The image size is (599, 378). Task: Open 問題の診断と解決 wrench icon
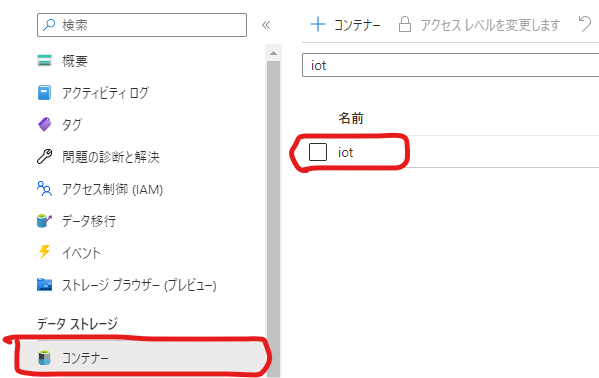click(x=44, y=156)
